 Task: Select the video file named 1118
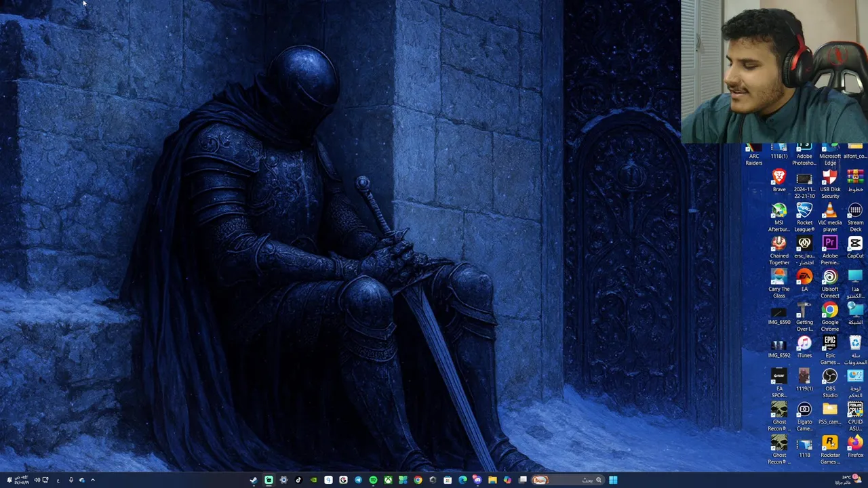click(x=804, y=447)
